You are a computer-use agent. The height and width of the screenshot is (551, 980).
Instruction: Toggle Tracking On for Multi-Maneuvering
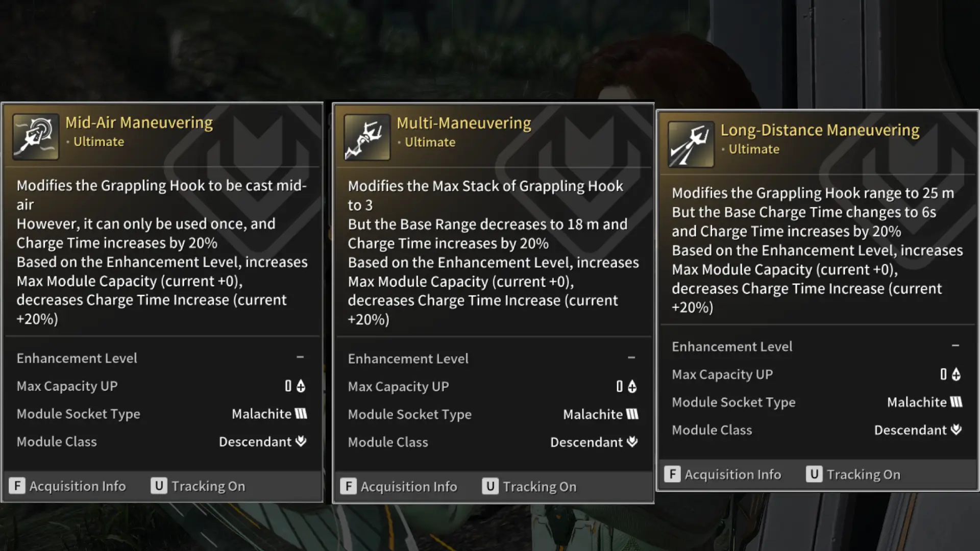tap(529, 487)
